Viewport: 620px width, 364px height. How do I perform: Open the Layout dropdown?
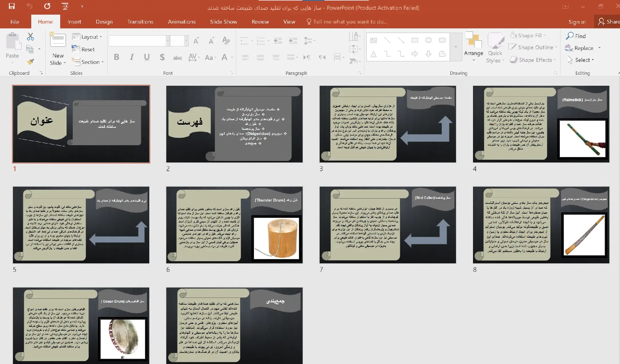[87, 37]
